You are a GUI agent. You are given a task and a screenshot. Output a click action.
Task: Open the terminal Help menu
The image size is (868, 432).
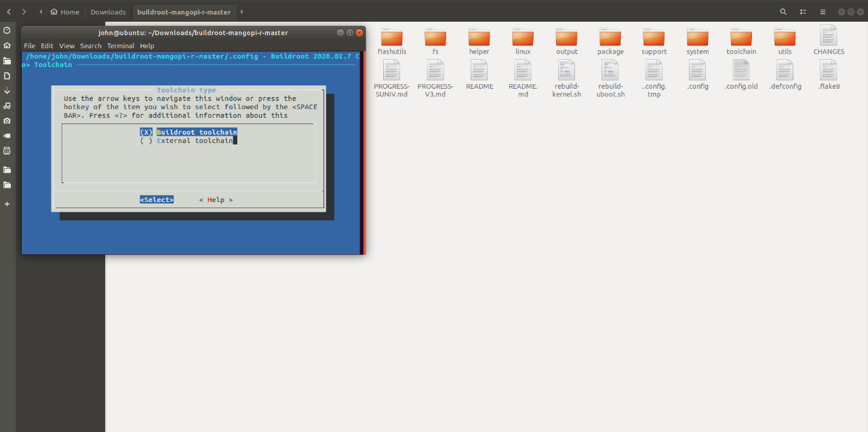pyautogui.click(x=147, y=45)
